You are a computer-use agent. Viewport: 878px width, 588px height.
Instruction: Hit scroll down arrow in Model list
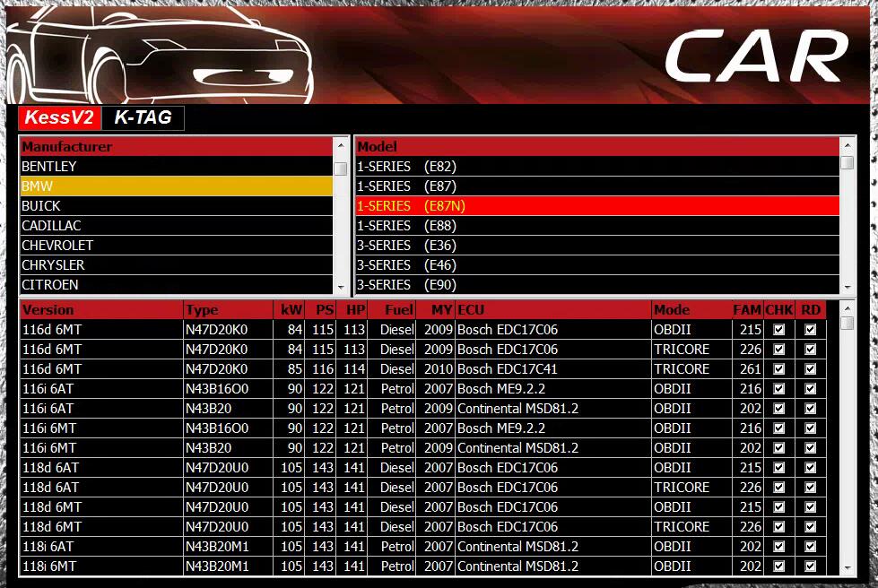pos(847,287)
